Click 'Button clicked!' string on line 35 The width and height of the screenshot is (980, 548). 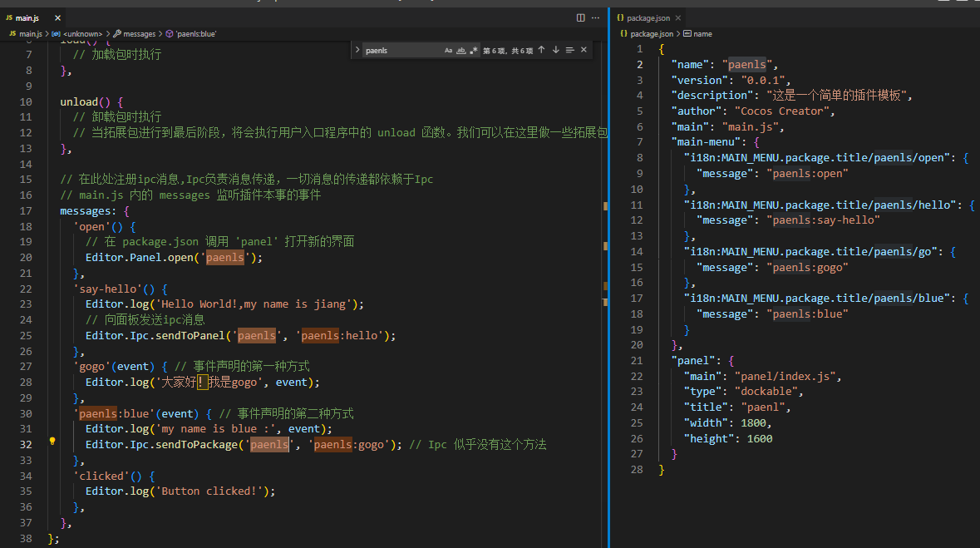coord(209,491)
